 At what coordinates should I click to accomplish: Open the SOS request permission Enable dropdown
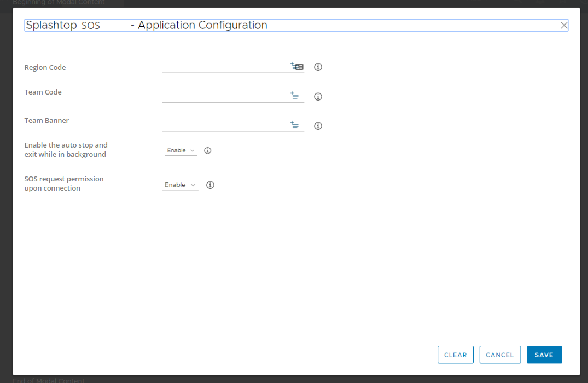click(x=180, y=185)
